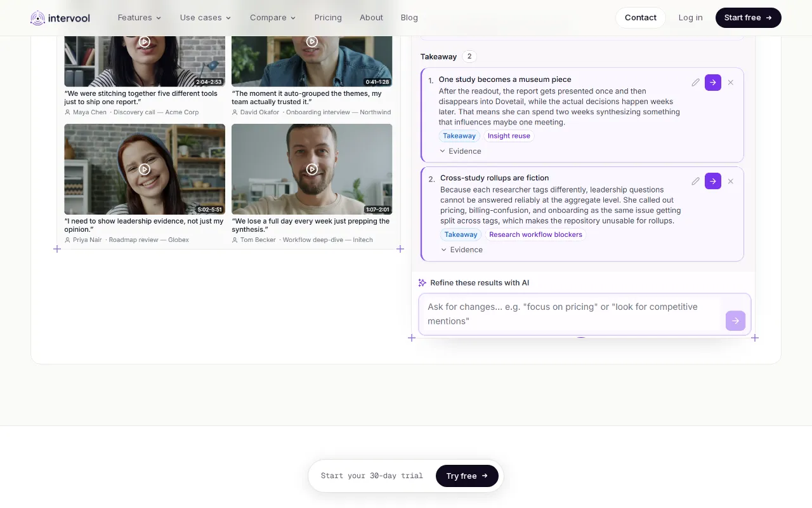This screenshot has width=812, height=508.
Task: Click the sparkle icon beside Refine these results
Action: pyautogui.click(x=422, y=283)
